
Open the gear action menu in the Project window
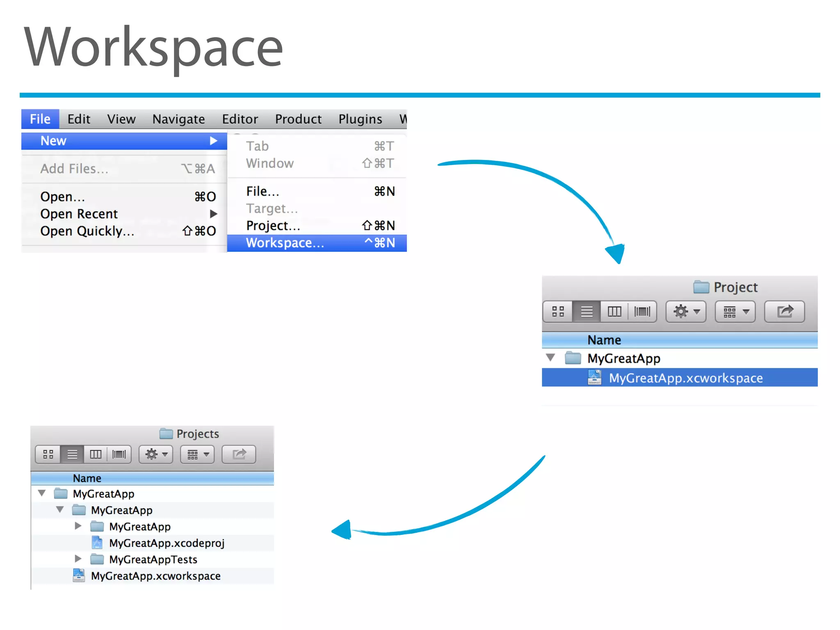(686, 312)
